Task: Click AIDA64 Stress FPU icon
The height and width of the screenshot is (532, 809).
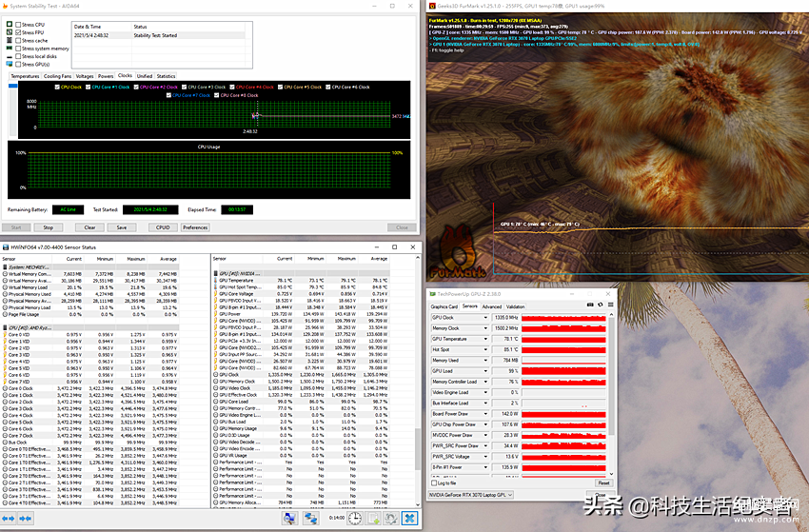Action: coord(10,32)
